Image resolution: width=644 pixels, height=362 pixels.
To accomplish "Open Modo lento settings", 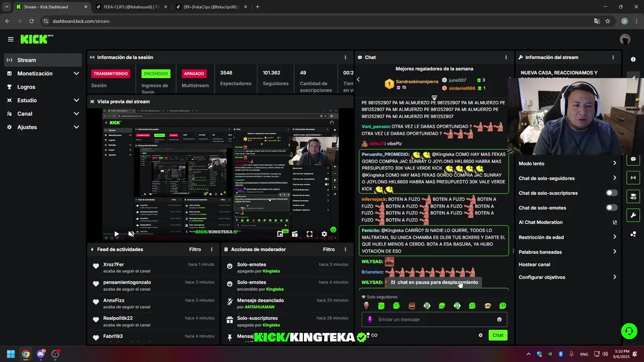I will click(x=568, y=163).
